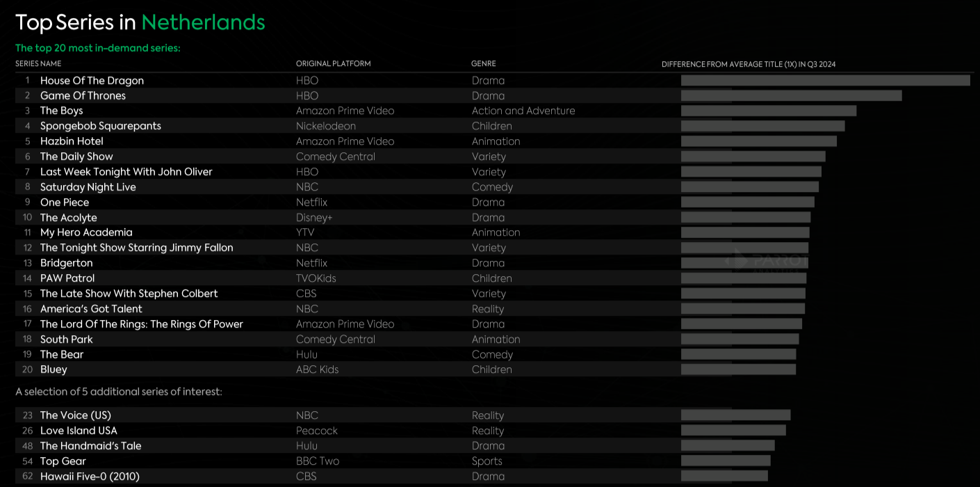The image size is (980, 487).
Task: Select Bluey in the list
Action: pos(54,369)
